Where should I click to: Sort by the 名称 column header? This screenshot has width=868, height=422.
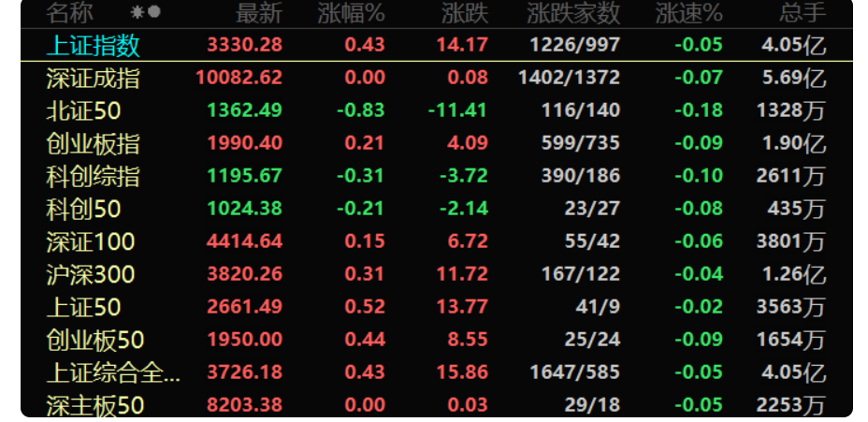point(69,13)
